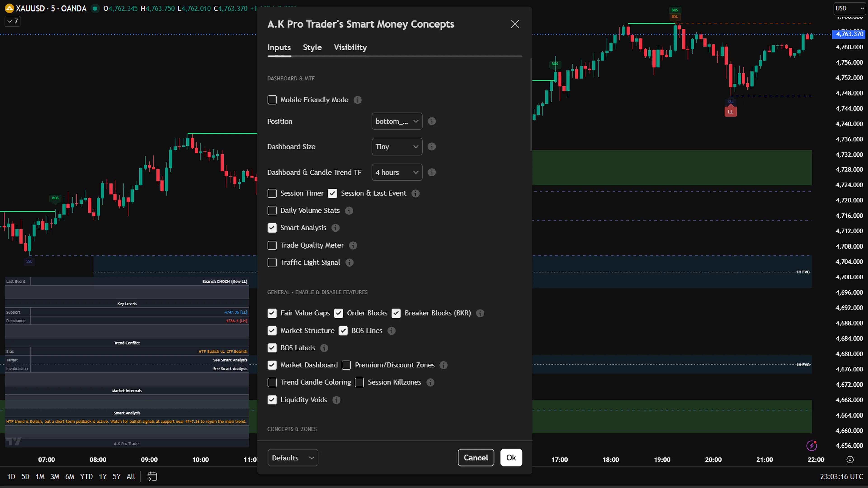Open the Go to date calendar icon

point(152,476)
